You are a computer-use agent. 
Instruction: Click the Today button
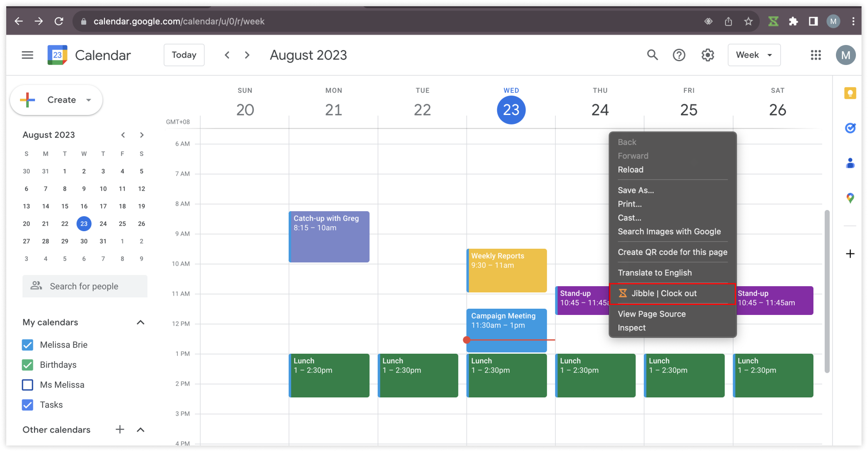[x=184, y=55]
